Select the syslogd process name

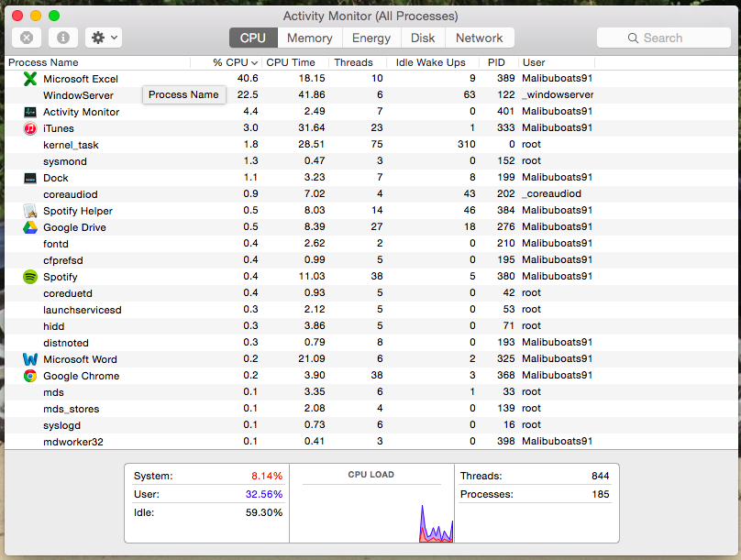61,426
